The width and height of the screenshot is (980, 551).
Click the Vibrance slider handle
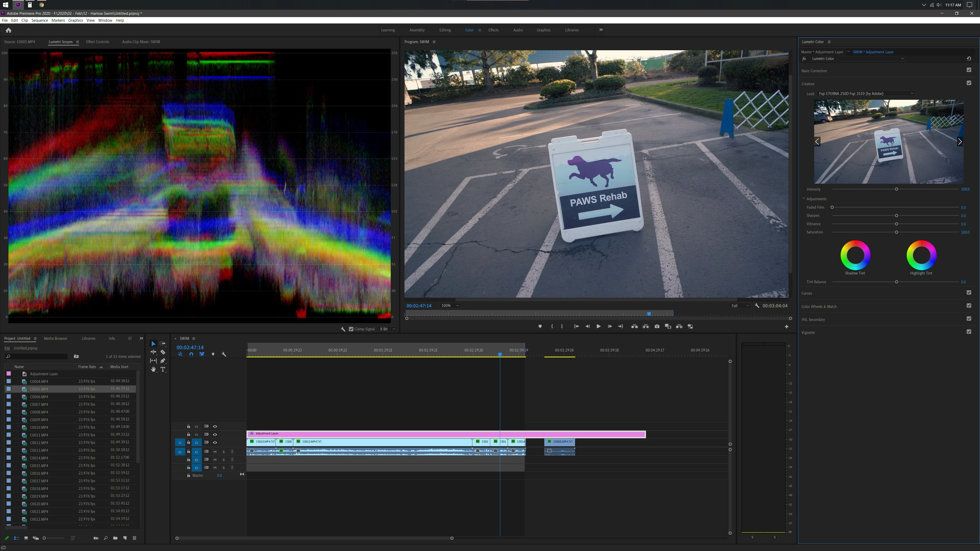pos(896,224)
